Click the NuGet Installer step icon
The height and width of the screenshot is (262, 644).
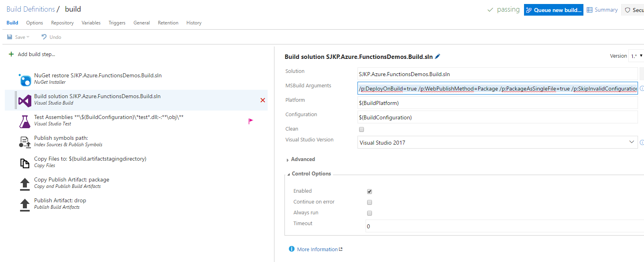[25, 80]
